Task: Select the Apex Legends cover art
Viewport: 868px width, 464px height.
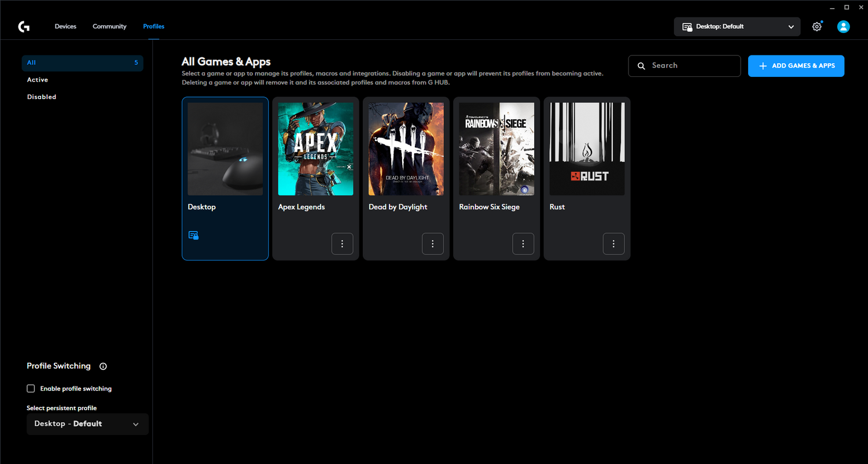Action: 316,149
